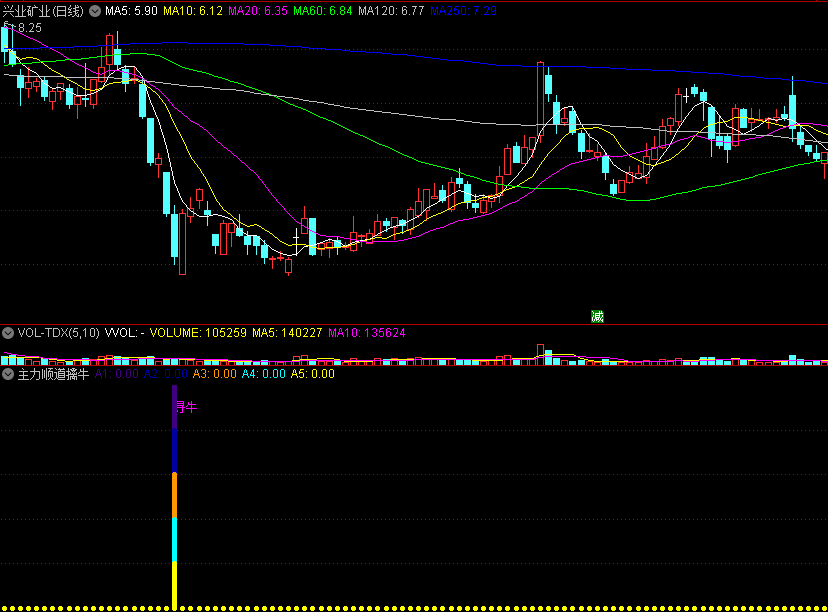The image size is (828, 612).
Task: Click the VOLUME: 105259 value
Action: (x=198, y=333)
